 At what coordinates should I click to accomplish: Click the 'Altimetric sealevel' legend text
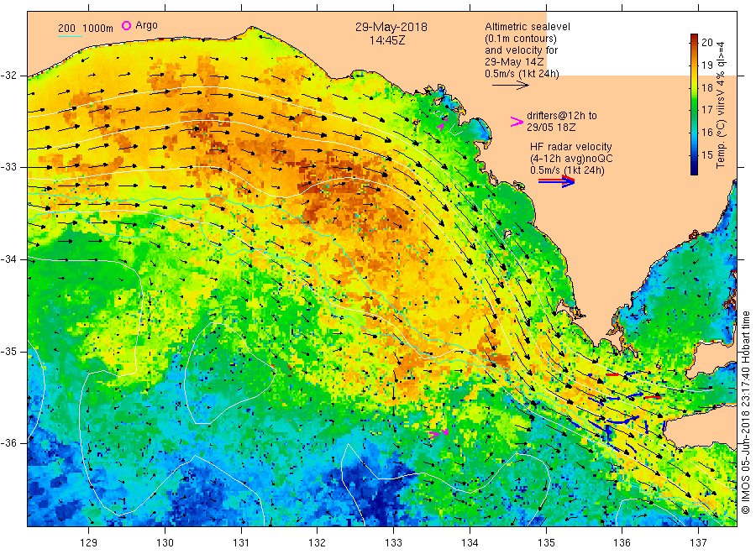[527, 27]
